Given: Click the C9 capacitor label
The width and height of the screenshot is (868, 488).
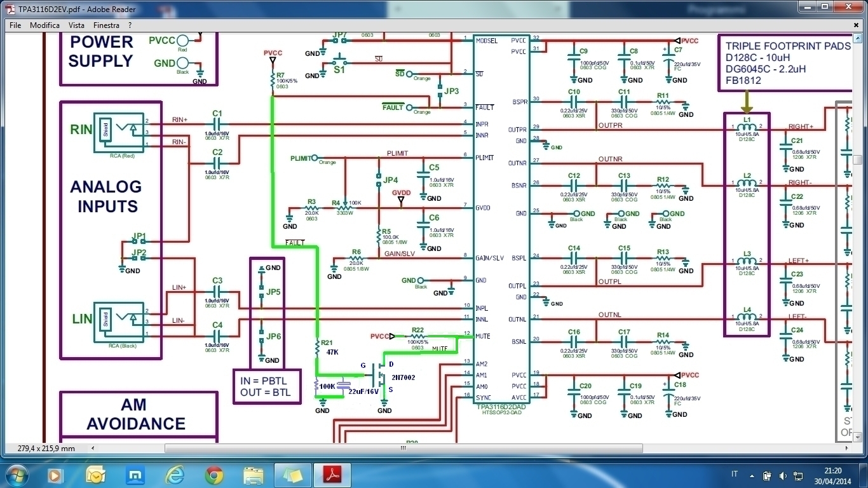Looking at the screenshot, I should click(583, 51).
